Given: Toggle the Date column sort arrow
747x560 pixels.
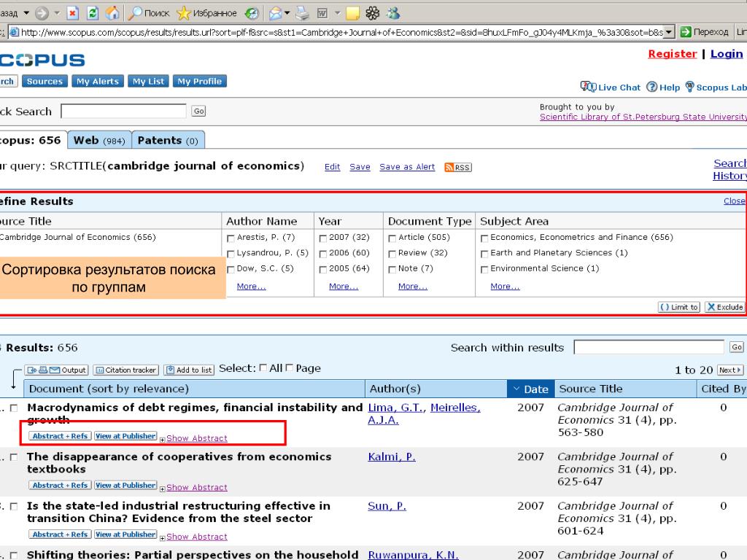Looking at the screenshot, I should click(516, 389).
